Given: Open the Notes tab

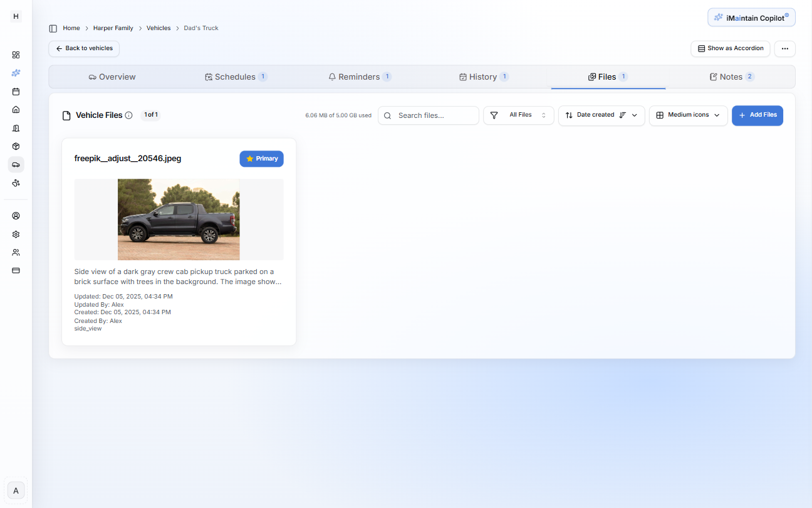Looking at the screenshot, I should [x=731, y=76].
